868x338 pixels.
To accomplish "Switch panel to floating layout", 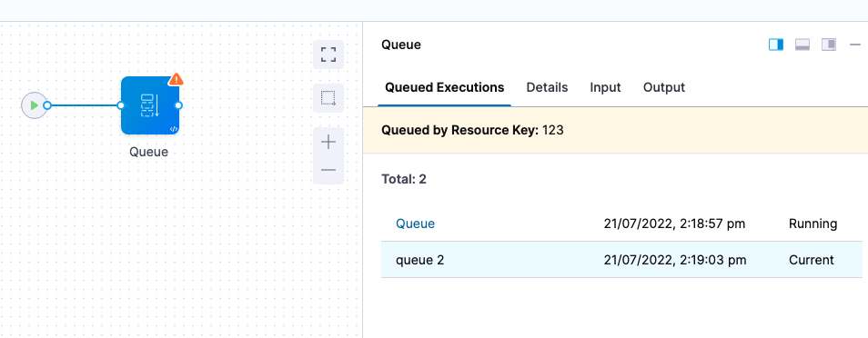I will (829, 45).
